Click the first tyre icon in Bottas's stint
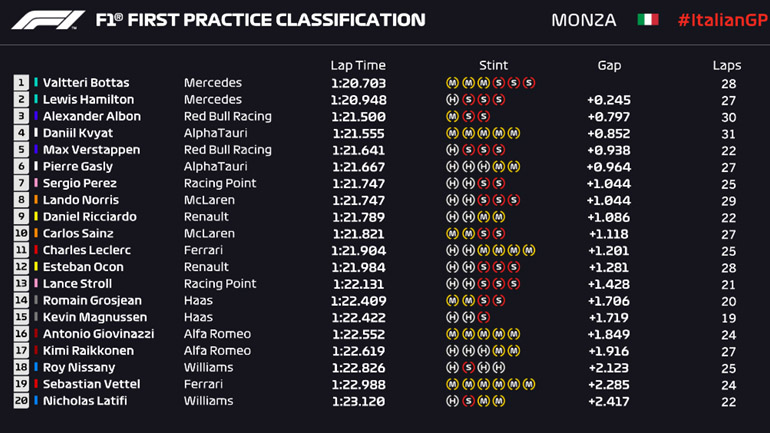 point(452,83)
